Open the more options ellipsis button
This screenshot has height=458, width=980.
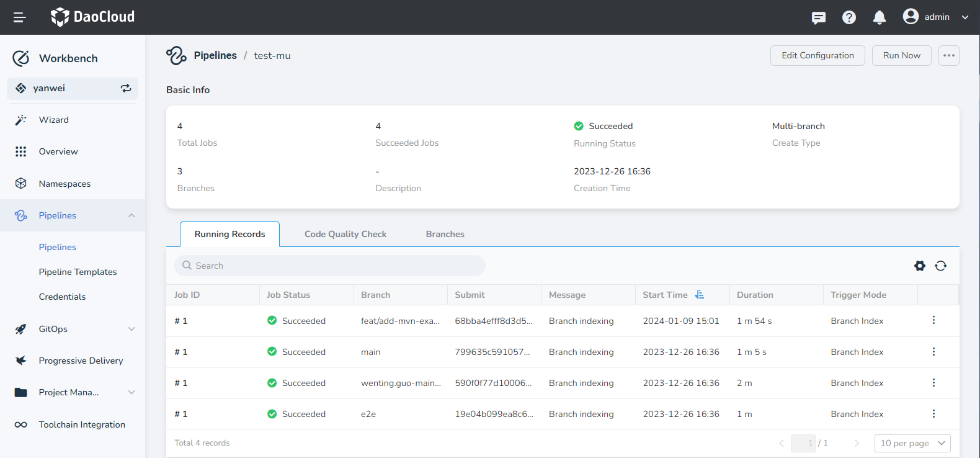(x=948, y=55)
